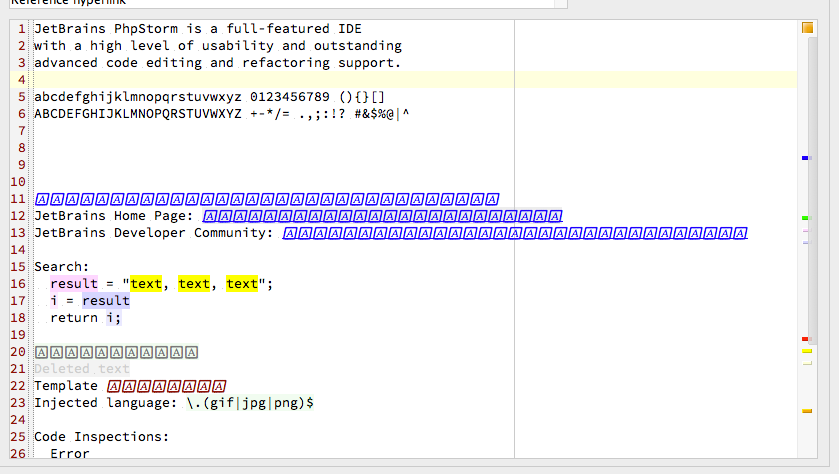Click the folded text block on line 20
The width and height of the screenshot is (839, 474).
[x=116, y=352]
